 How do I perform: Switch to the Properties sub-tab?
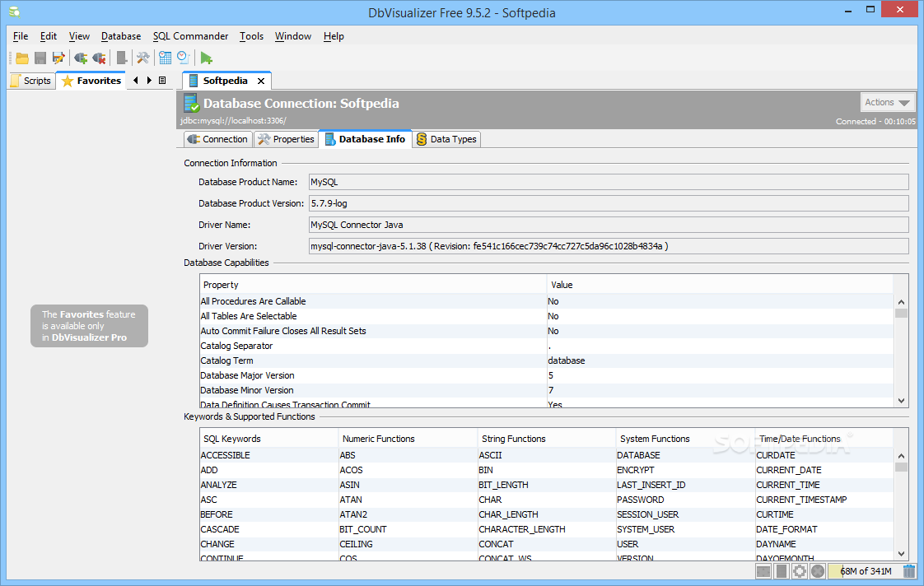tap(287, 139)
